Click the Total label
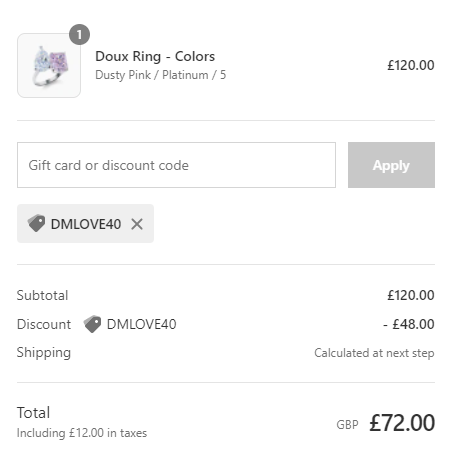The width and height of the screenshot is (449, 476). point(33,413)
